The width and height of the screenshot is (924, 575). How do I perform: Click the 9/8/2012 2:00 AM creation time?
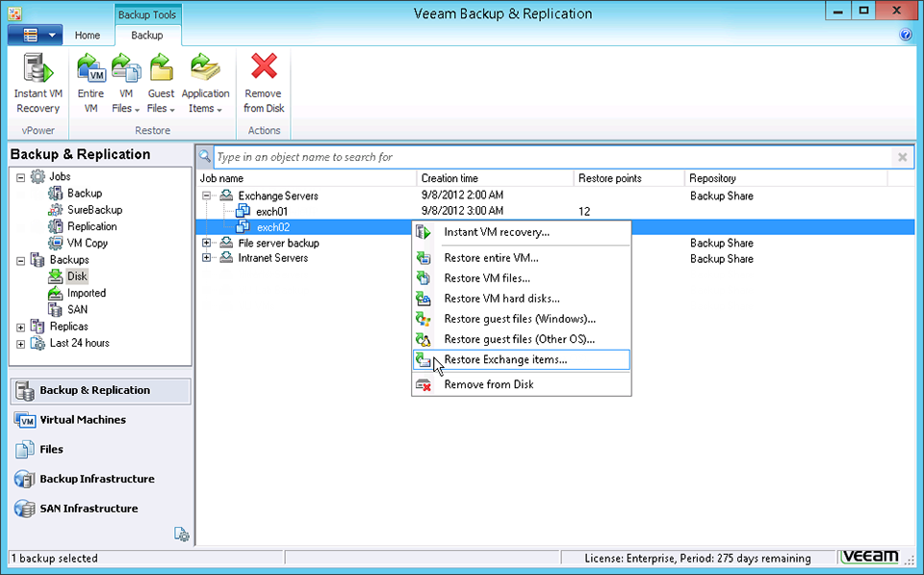[x=463, y=196]
